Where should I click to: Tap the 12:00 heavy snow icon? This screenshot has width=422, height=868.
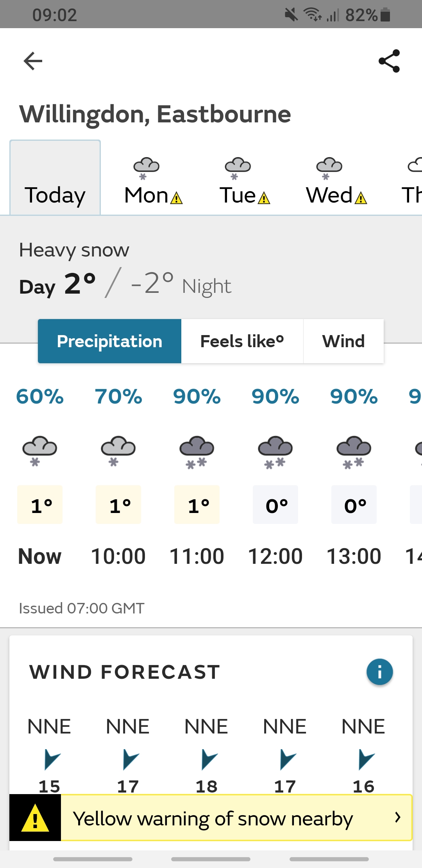[x=275, y=452]
